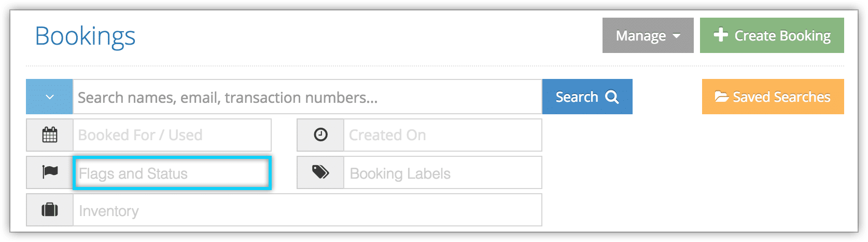This screenshot has height=242, width=868.
Task: Click the open folder icon on Saved Searches
Action: click(x=722, y=97)
